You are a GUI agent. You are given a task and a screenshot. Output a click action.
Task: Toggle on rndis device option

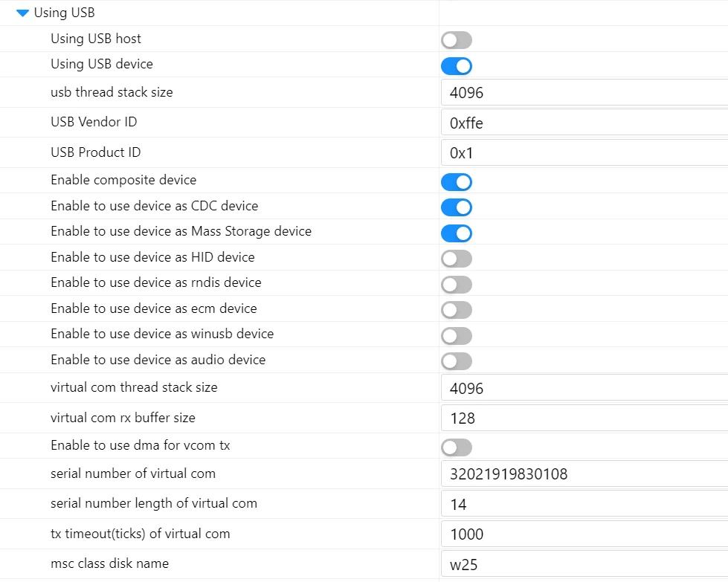pos(456,285)
